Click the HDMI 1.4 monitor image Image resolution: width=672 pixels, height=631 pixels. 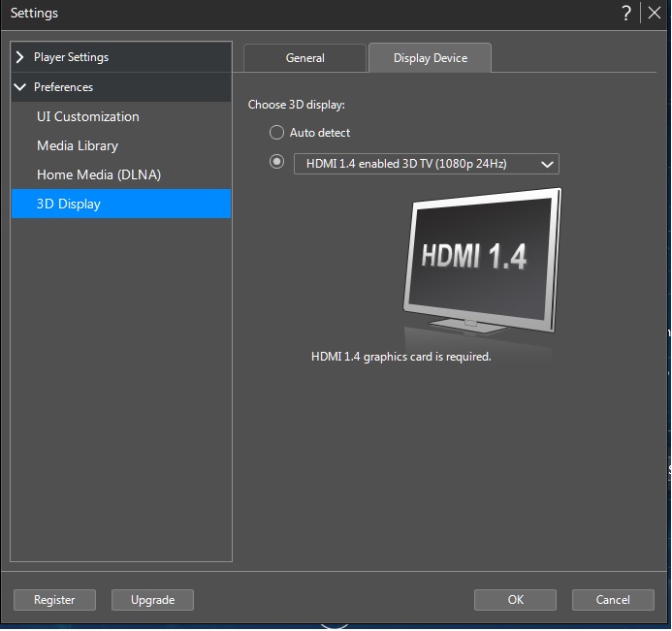click(x=482, y=261)
